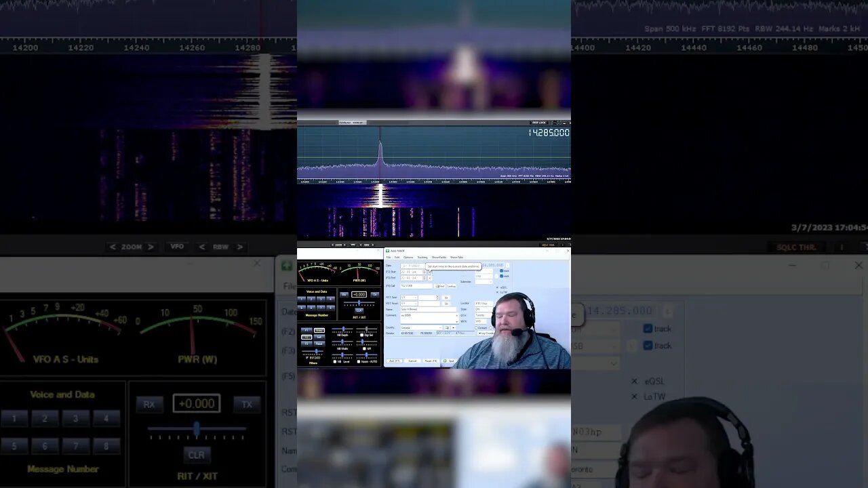Image resolution: width=868 pixels, height=488 pixels.
Task: Select the Contact radio button
Action: click(476, 327)
